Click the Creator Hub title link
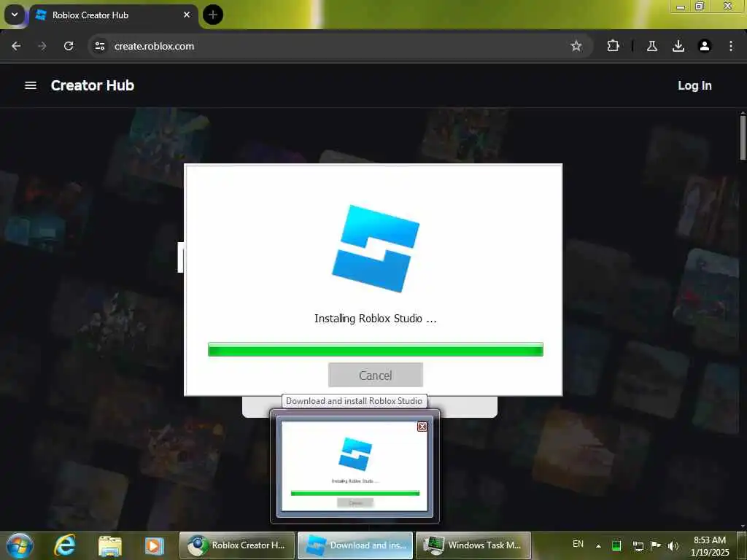 pyautogui.click(x=93, y=85)
